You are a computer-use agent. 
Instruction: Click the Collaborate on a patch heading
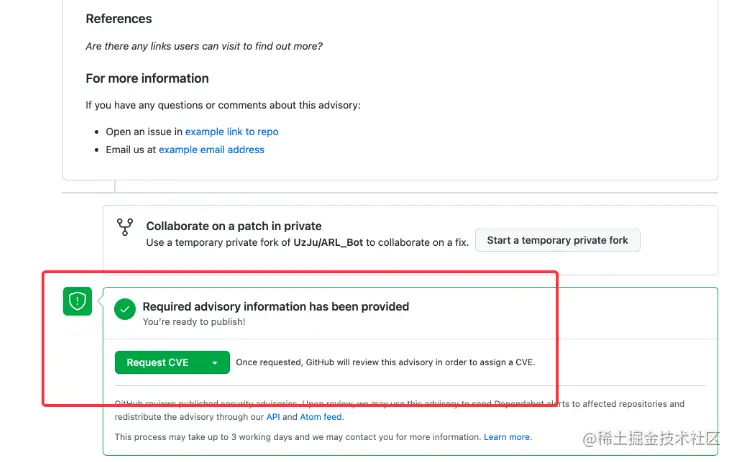pos(234,226)
